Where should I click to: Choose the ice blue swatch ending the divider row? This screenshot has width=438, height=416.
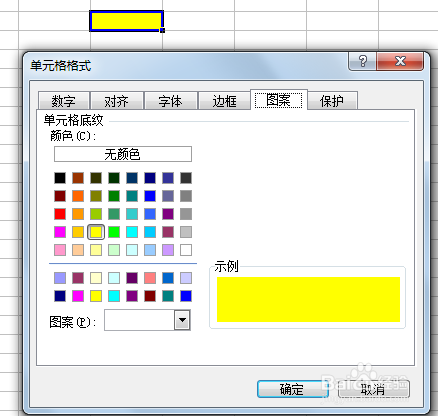coord(186,278)
